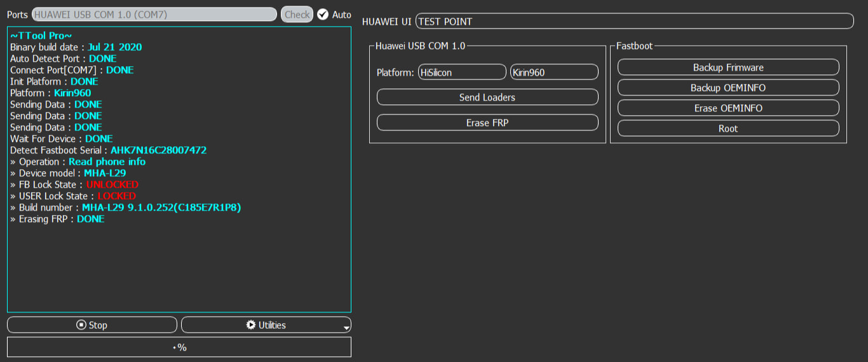Viewport: 868px width, 362px height.
Task: Click Backup OEMINFO button
Action: click(x=728, y=87)
